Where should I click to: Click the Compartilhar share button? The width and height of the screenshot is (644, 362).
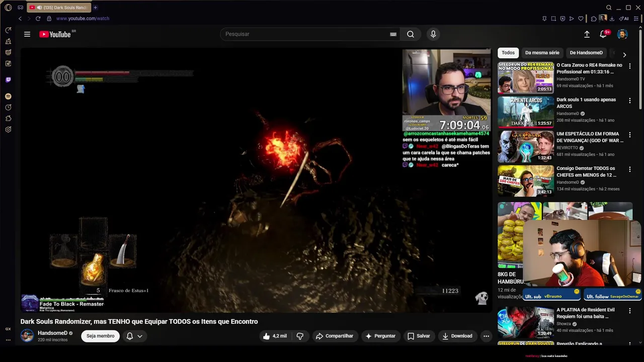[335, 336]
